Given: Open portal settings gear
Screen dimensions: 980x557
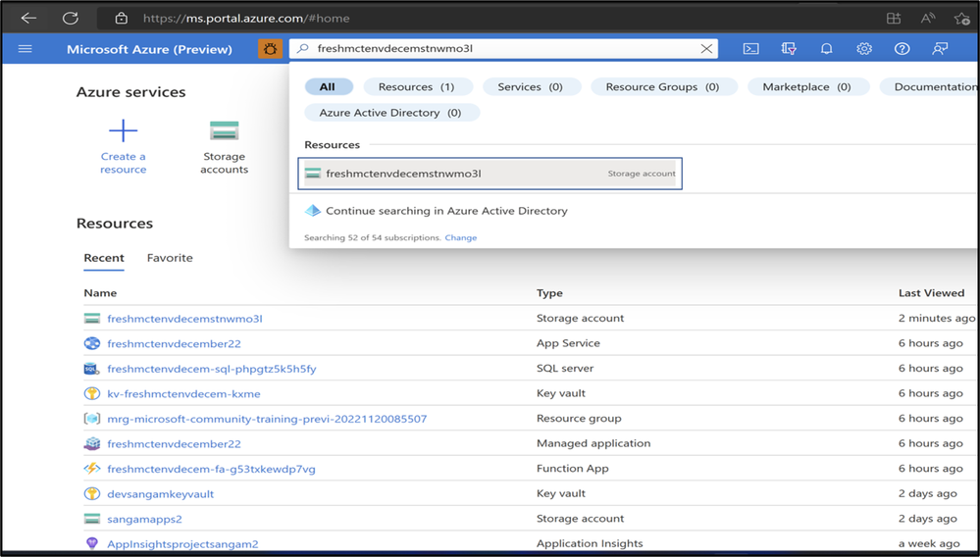Looking at the screenshot, I should 863,49.
